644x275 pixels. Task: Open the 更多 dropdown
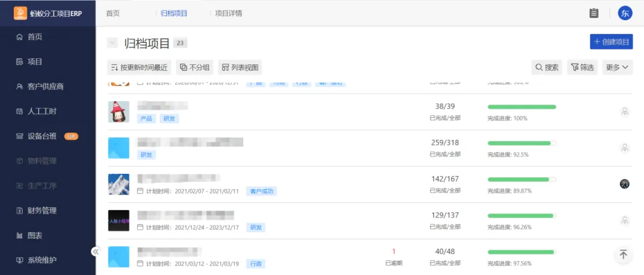coord(617,67)
